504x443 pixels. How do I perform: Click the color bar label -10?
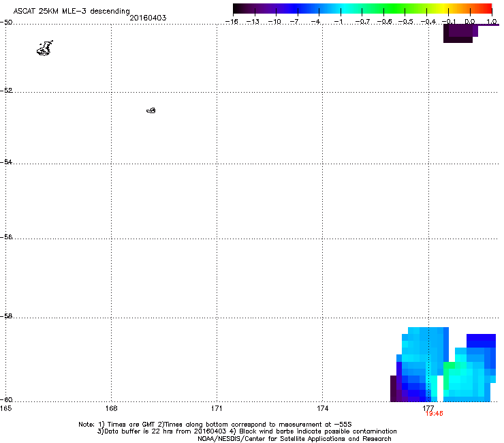point(274,22)
